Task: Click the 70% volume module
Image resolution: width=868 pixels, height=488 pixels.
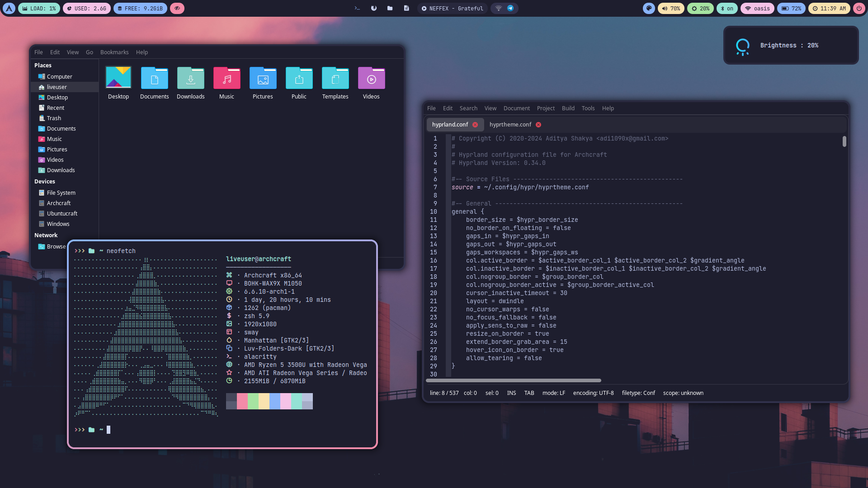Action: click(x=671, y=8)
